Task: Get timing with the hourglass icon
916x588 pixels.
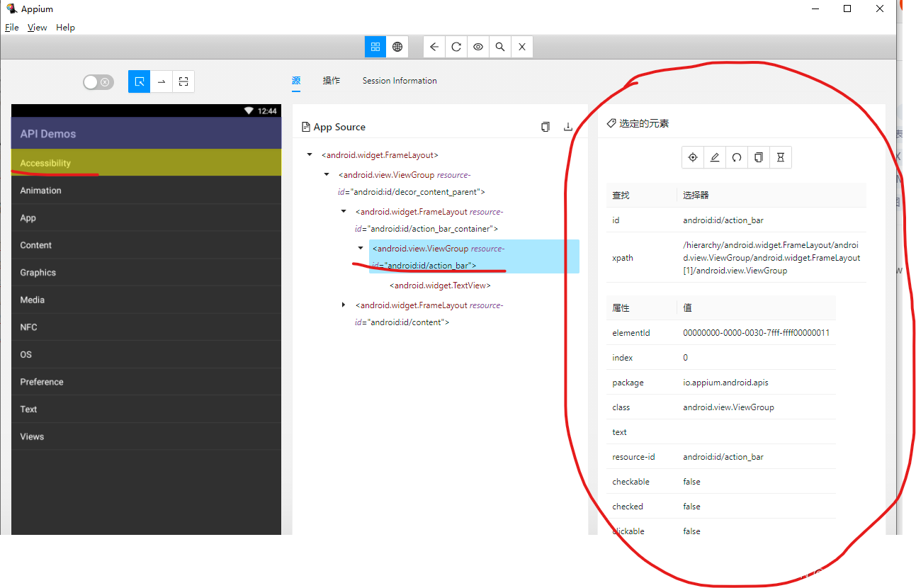Action: pos(781,157)
